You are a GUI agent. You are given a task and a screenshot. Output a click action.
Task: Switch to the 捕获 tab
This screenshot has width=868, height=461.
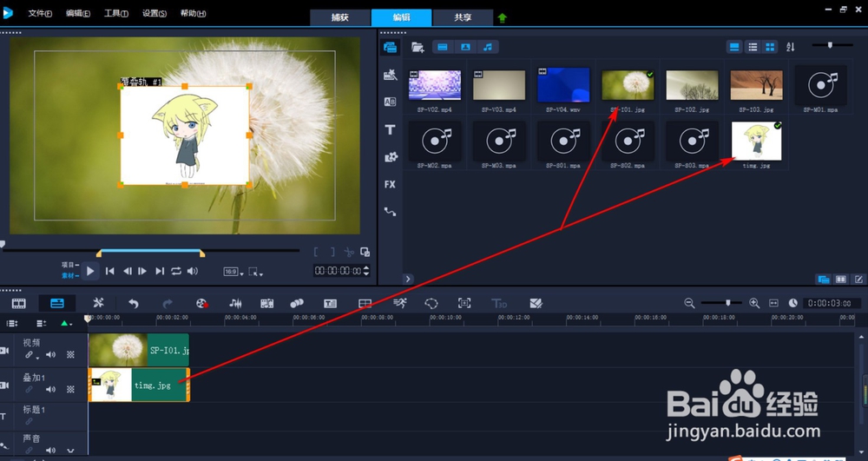coord(340,17)
